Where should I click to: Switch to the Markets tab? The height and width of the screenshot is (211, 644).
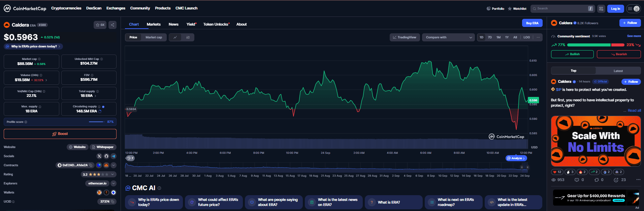coord(154,24)
